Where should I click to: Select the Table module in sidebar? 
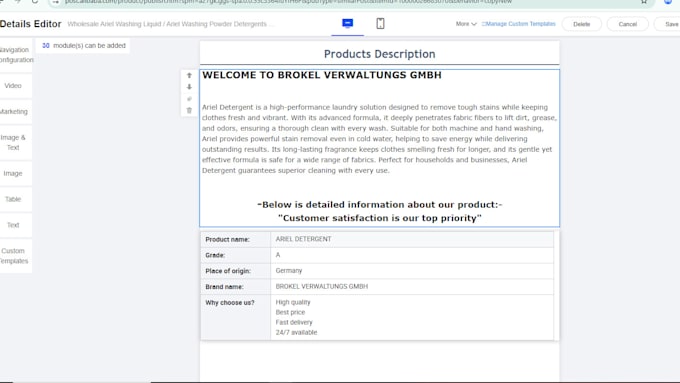click(x=16, y=199)
